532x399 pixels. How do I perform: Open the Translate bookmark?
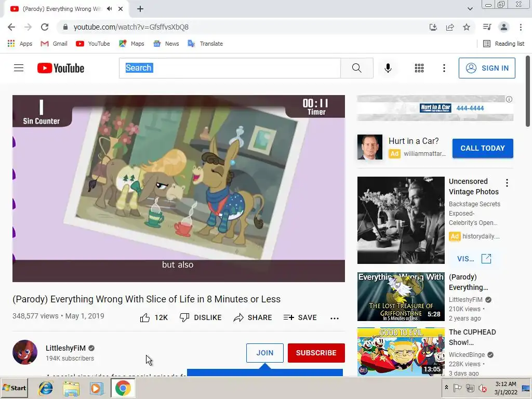click(x=205, y=44)
